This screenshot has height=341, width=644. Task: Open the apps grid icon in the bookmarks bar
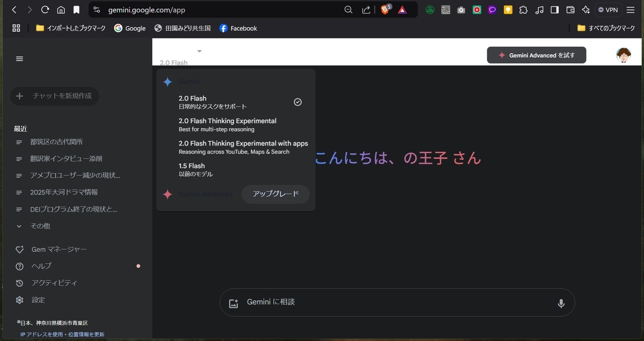[16, 28]
